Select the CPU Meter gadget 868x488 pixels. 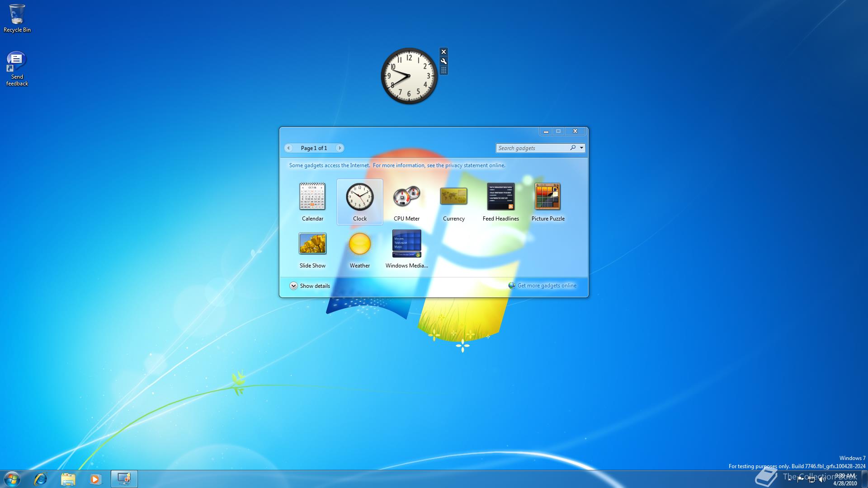pyautogui.click(x=407, y=202)
